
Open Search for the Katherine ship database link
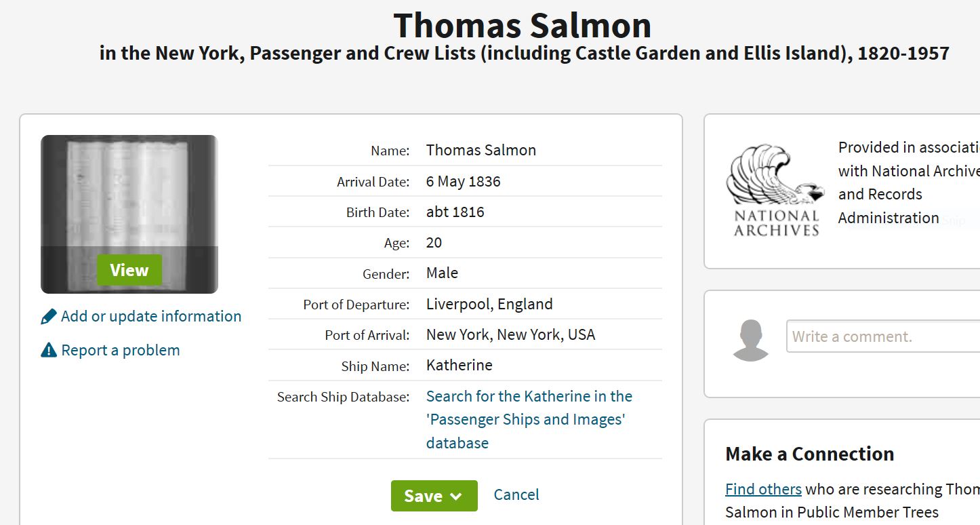click(529, 419)
